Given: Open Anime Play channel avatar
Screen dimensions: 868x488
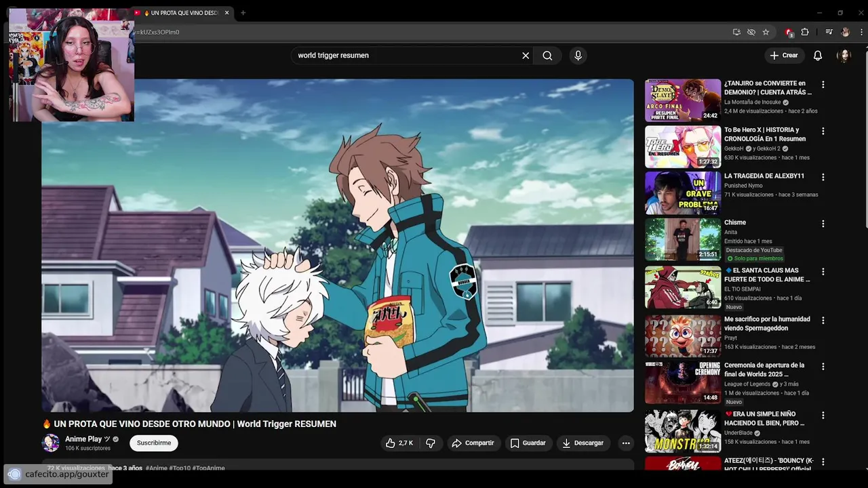Looking at the screenshot, I should tap(51, 443).
